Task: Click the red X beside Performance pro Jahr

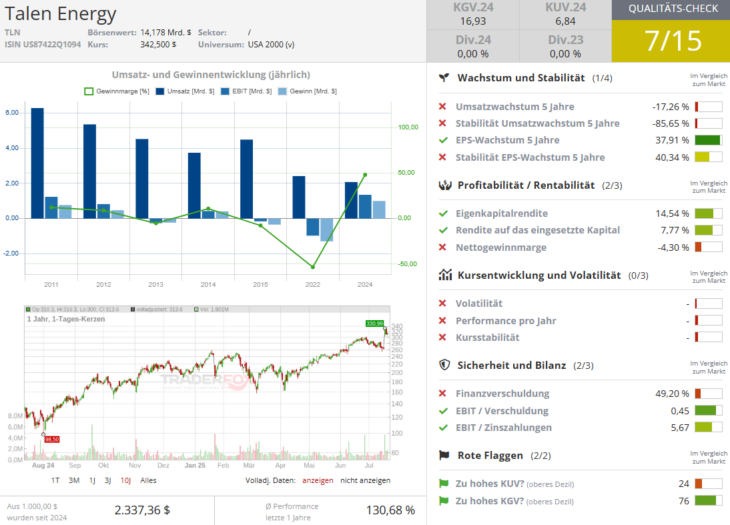Action: pyautogui.click(x=443, y=321)
